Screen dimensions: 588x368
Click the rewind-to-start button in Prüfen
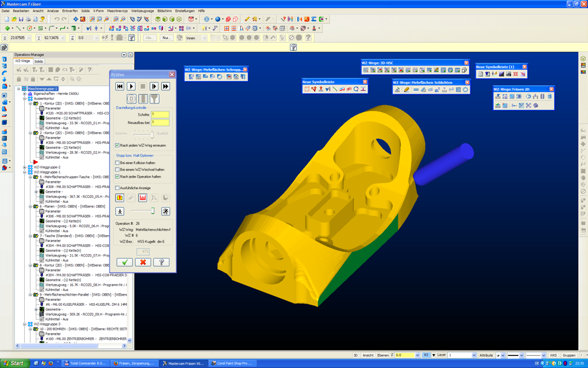pyautogui.click(x=119, y=86)
